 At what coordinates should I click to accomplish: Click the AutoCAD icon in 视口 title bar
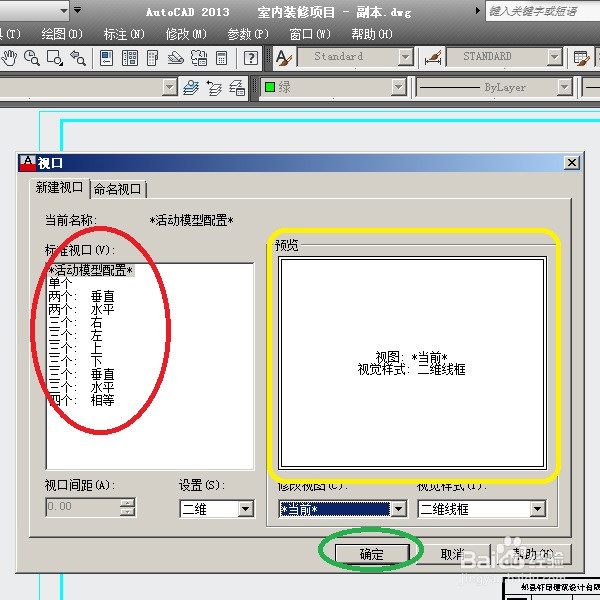(x=28, y=163)
